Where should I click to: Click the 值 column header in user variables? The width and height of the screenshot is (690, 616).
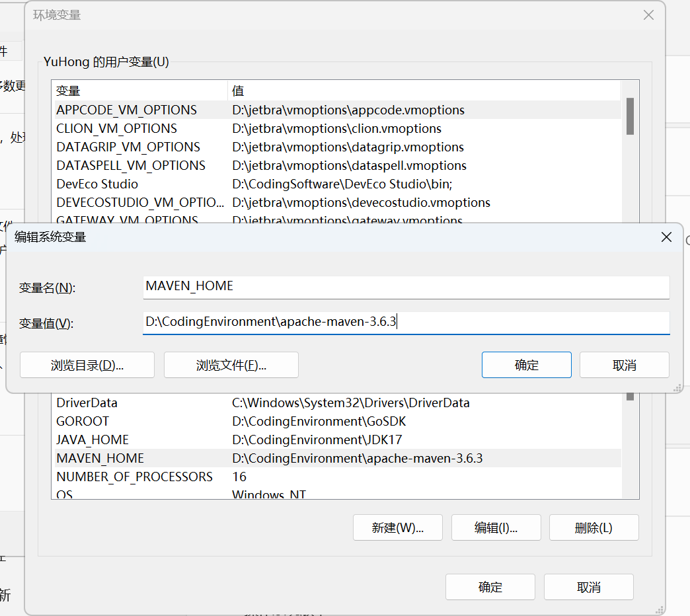point(424,91)
